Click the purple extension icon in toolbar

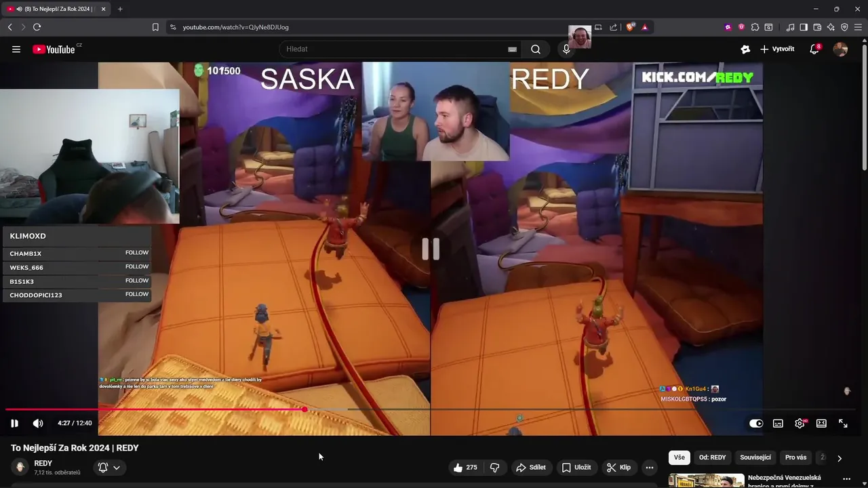click(728, 27)
